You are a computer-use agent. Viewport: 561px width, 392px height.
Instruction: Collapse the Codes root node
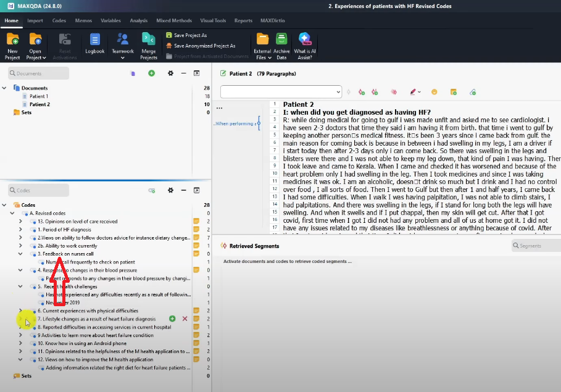pos(4,205)
